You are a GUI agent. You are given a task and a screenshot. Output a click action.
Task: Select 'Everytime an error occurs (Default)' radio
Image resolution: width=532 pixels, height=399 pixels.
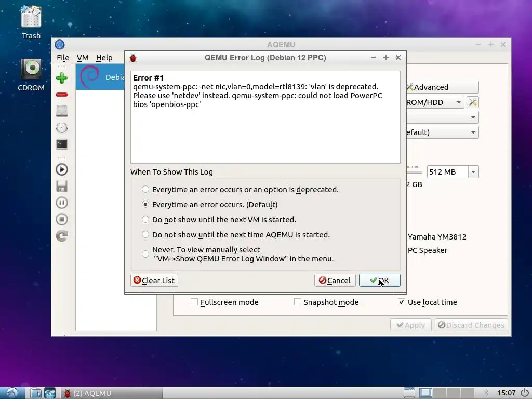click(x=145, y=204)
